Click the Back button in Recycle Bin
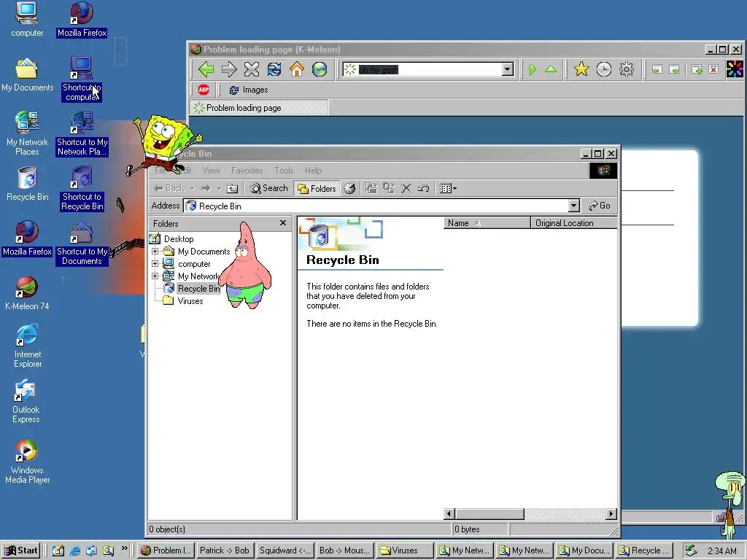The image size is (747, 560). point(169,189)
